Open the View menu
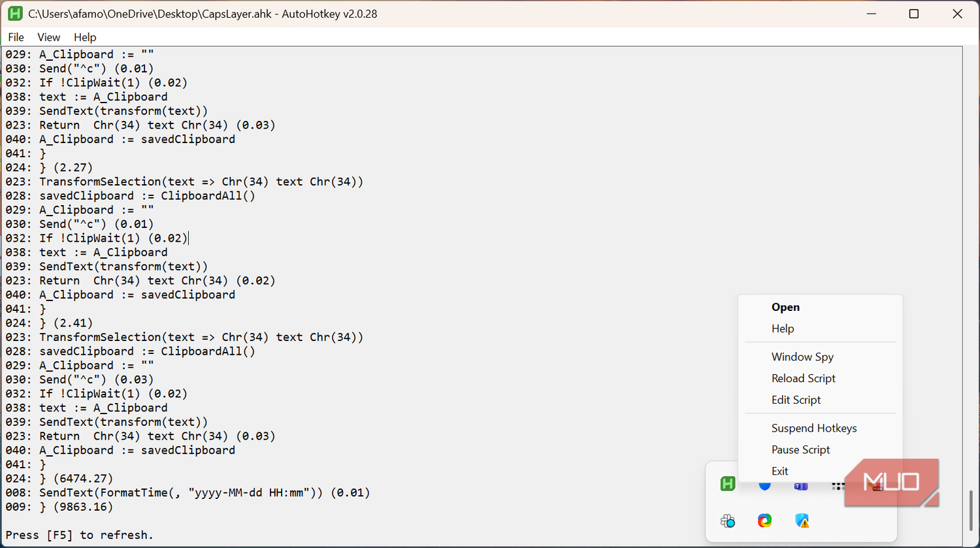The width and height of the screenshot is (980, 548). (49, 37)
